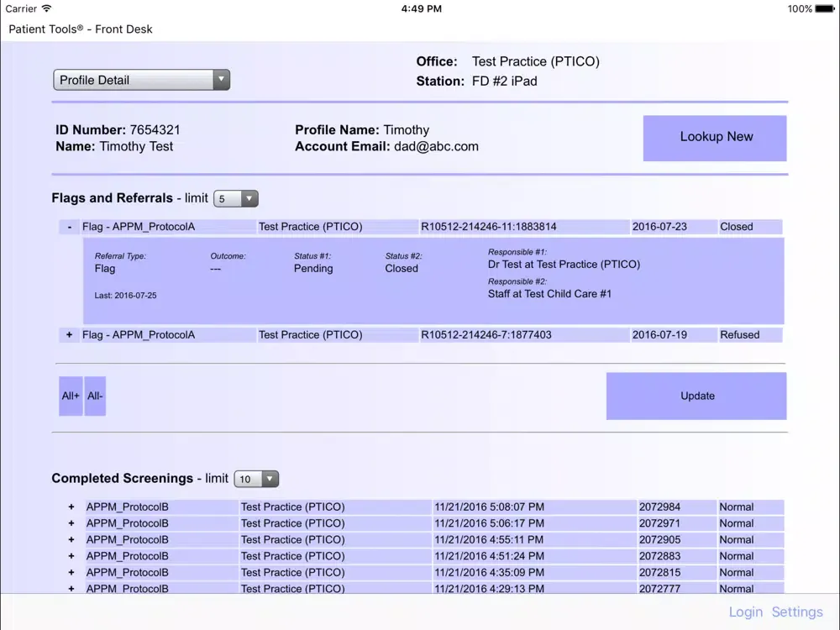Open the Settings link
Viewport: 840px width, 630px height.
click(797, 612)
